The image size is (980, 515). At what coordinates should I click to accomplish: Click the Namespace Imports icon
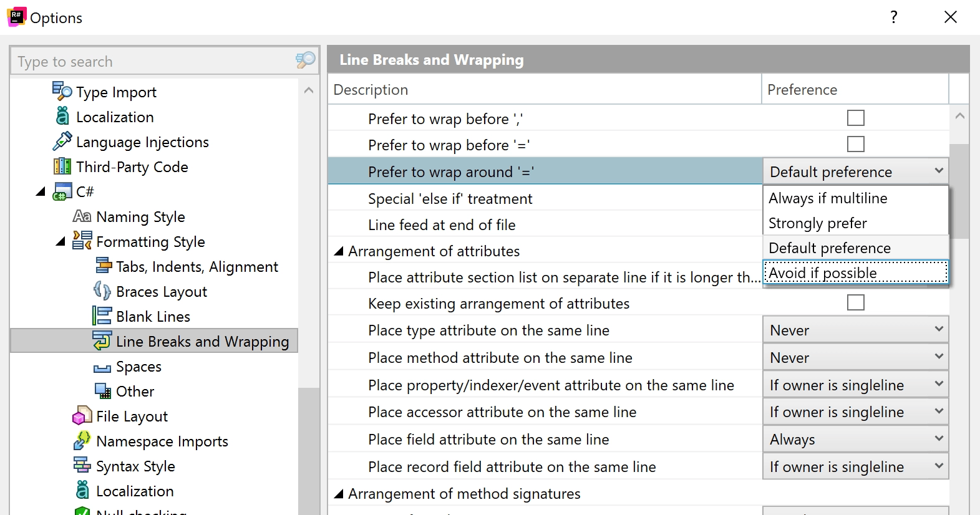pos(82,441)
